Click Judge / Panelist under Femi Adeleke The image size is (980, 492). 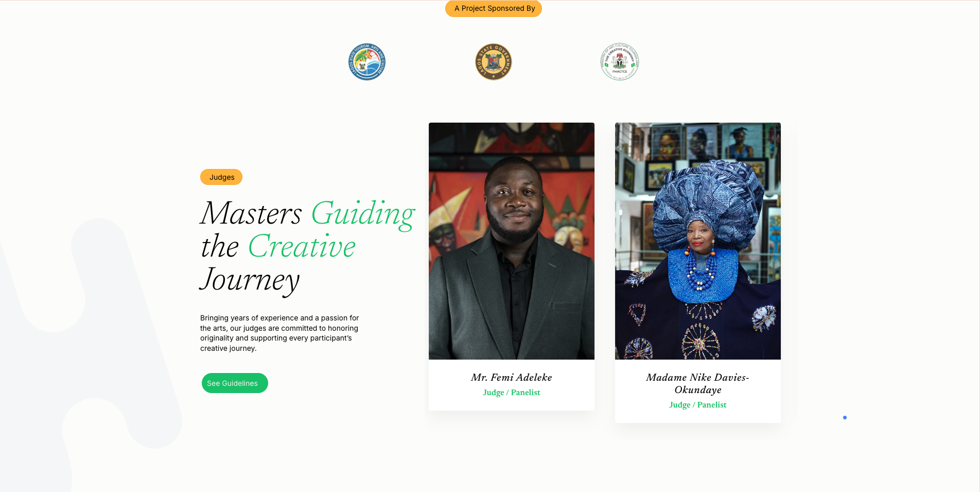[512, 393]
